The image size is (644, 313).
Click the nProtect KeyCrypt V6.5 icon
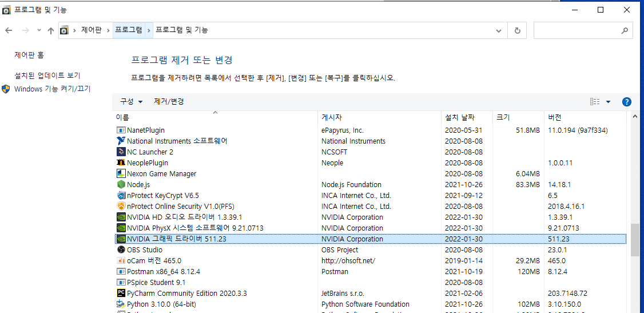121,196
